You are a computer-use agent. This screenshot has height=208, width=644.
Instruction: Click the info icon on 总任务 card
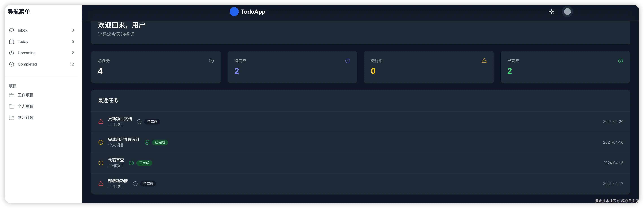coord(211,61)
